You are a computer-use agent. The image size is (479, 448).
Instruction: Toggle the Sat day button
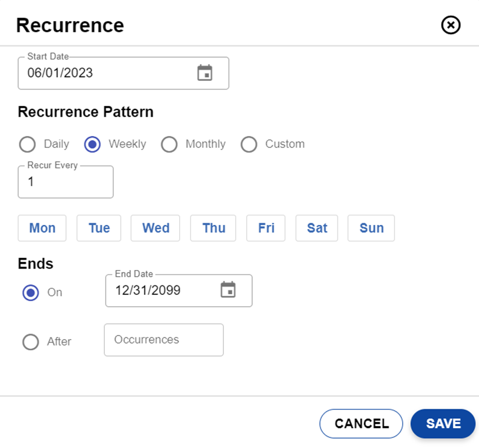[x=317, y=228]
